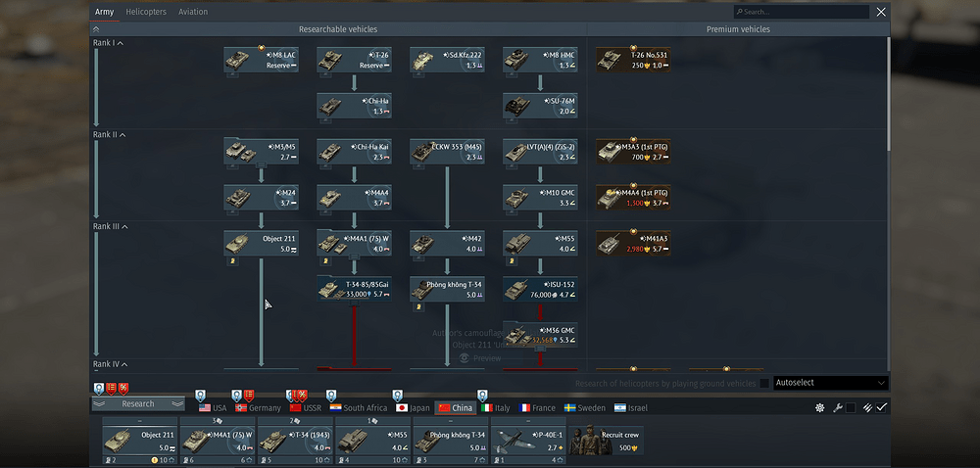The height and width of the screenshot is (468, 980).
Task: Select the USSR nation tab
Action: coord(305,407)
